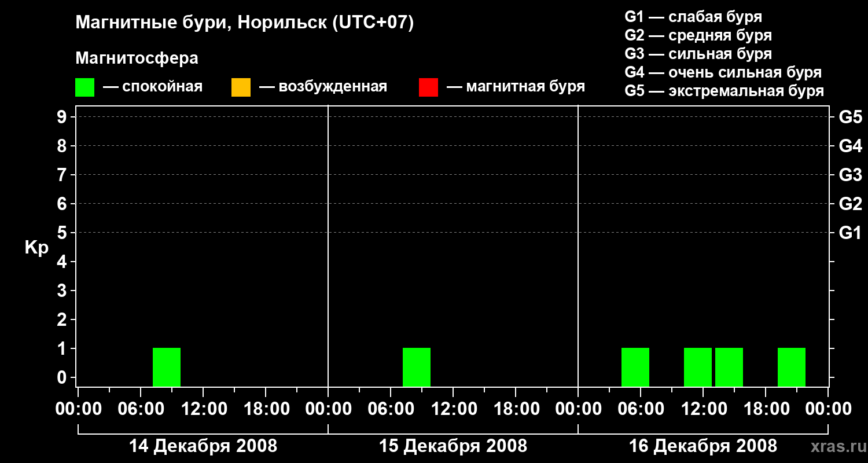This screenshot has height=463, width=868.
Task: Click the 'Kp' axis label
Action: point(36,248)
